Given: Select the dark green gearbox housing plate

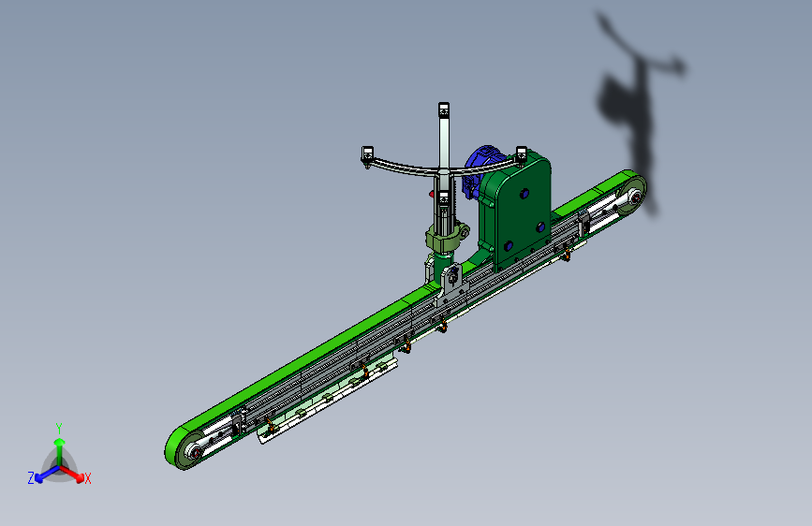Looking at the screenshot, I should pyautogui.click(x=521, y=212).
